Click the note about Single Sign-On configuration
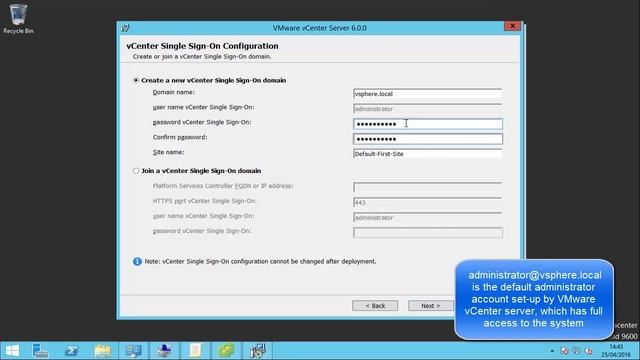Screen dimensions: 640x360 (260, 261)
